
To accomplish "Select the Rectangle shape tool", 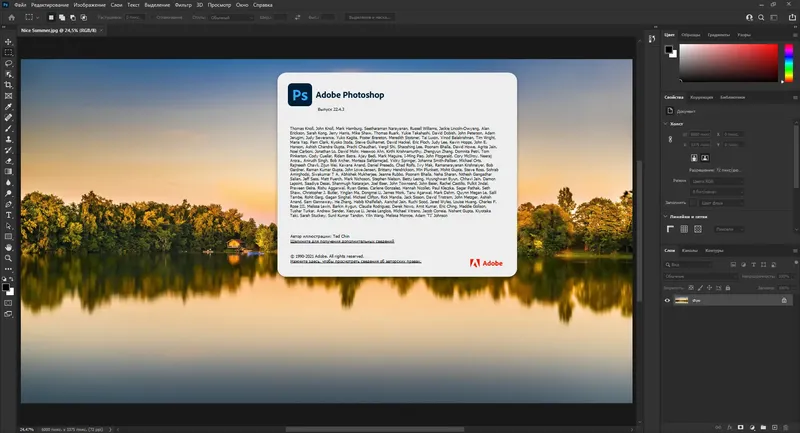I will click(x=8, y=237).
